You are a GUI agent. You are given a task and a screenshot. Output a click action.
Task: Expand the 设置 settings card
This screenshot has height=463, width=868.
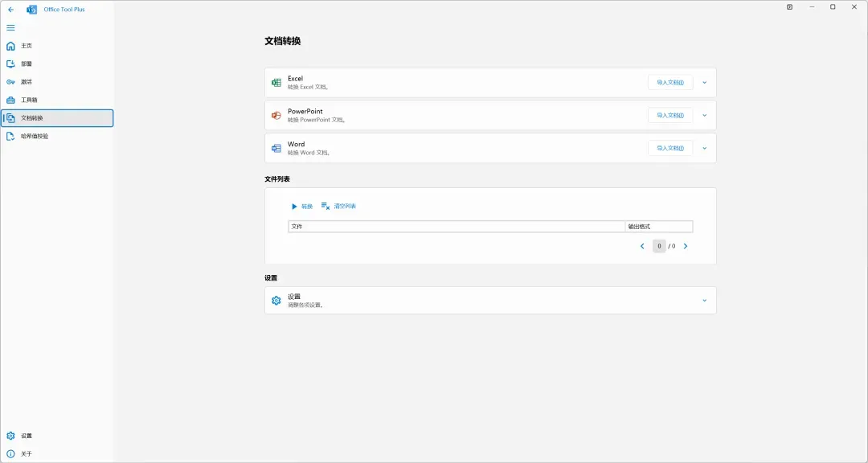click(490, 300)
